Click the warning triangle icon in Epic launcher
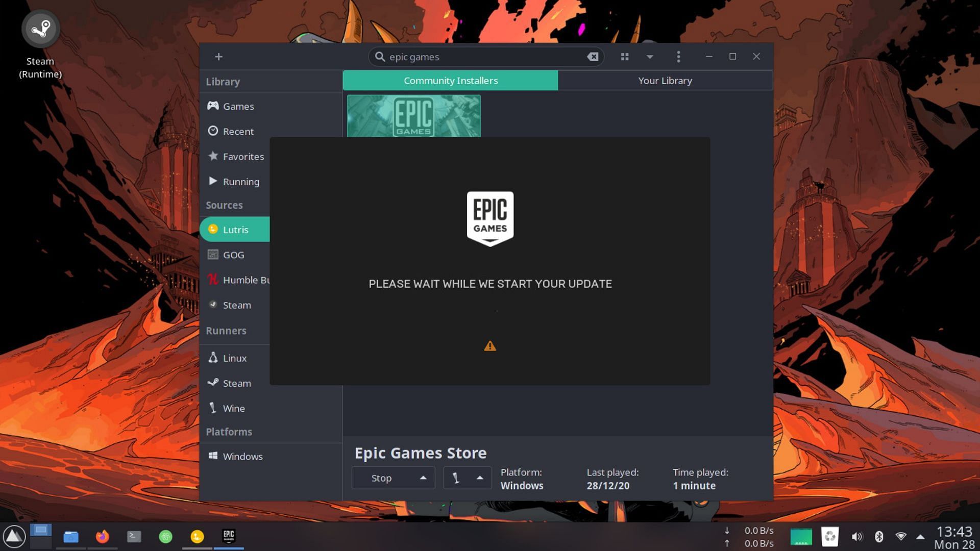 click(489, 346)
